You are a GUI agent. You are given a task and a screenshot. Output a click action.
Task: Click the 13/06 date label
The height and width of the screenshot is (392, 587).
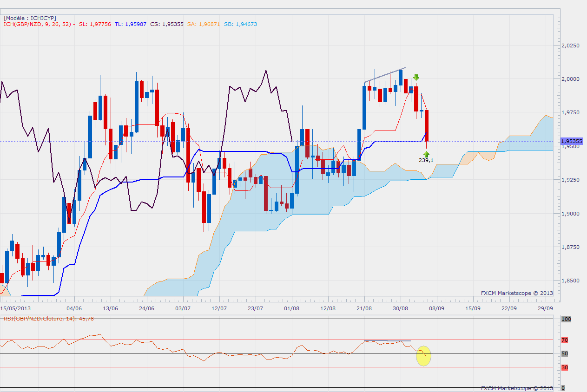coord(110,308)
